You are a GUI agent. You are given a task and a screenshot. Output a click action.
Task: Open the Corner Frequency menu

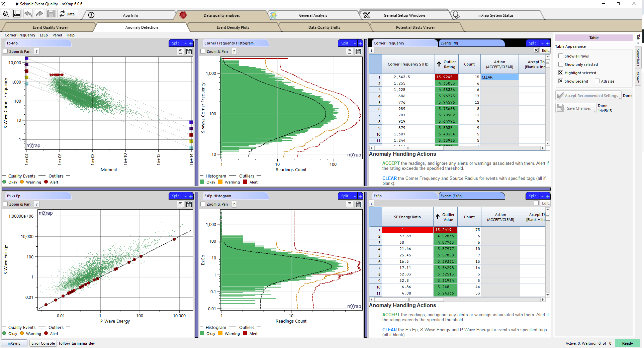tap(20, 35)
